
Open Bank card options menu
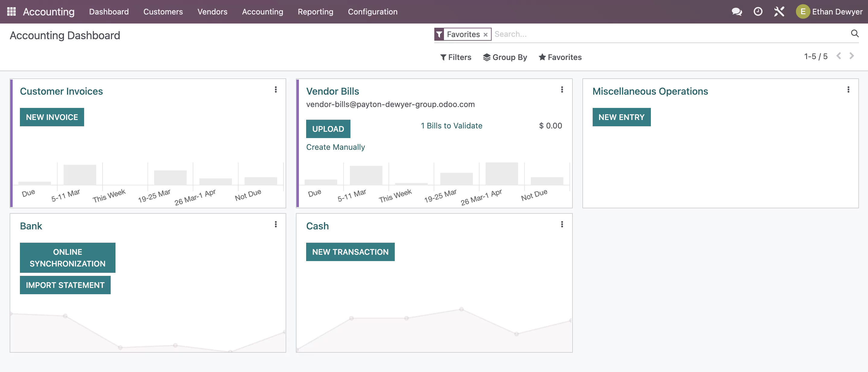(276, 224)
